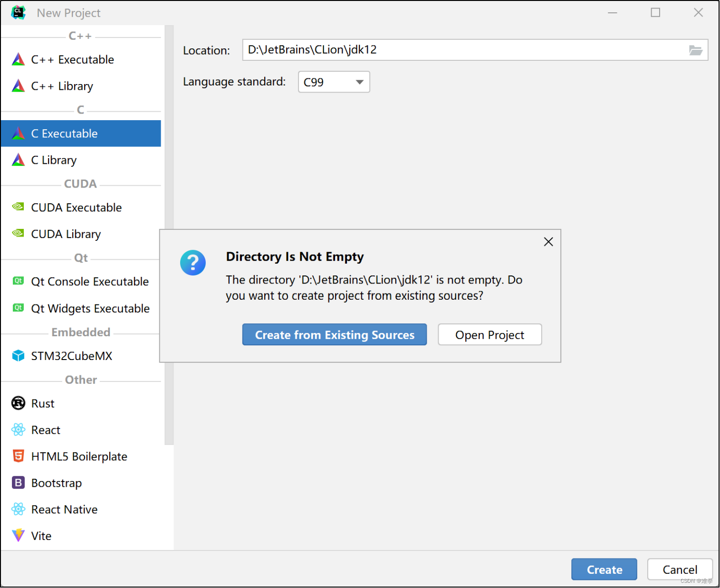Screen dimensions: 720x588
Task: Click the Language standard label
Action: tap(234, 82)
